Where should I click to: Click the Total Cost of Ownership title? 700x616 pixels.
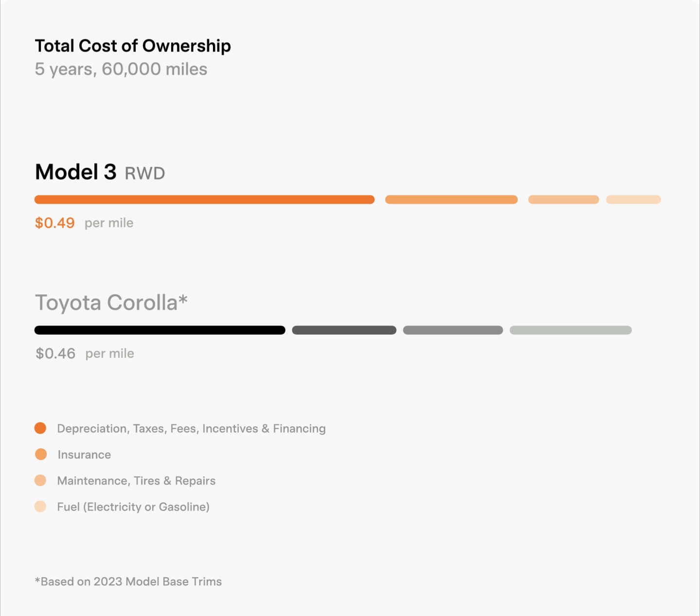tap(133, 46)
